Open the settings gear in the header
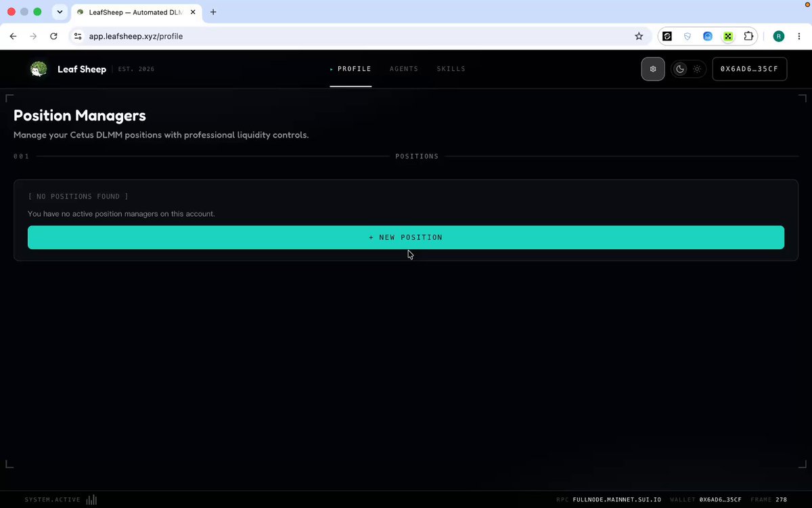 coord(653,69)
